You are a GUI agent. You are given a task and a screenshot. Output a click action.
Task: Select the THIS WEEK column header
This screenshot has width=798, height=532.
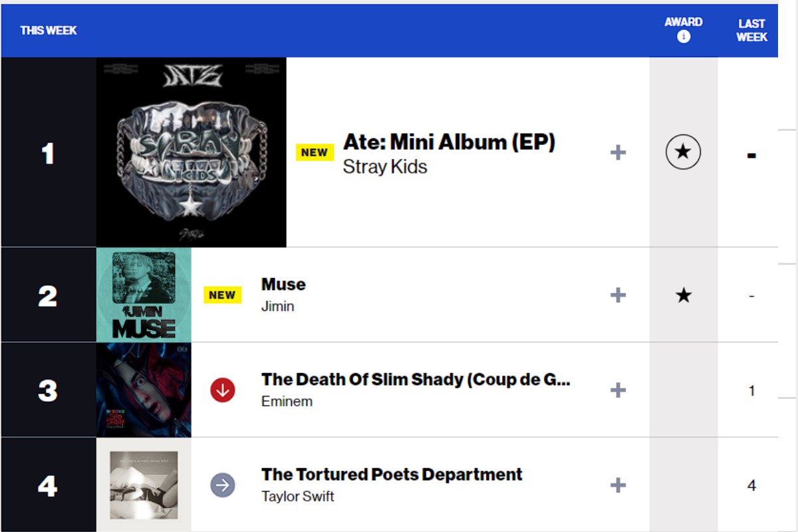click(x=49, y=31)
